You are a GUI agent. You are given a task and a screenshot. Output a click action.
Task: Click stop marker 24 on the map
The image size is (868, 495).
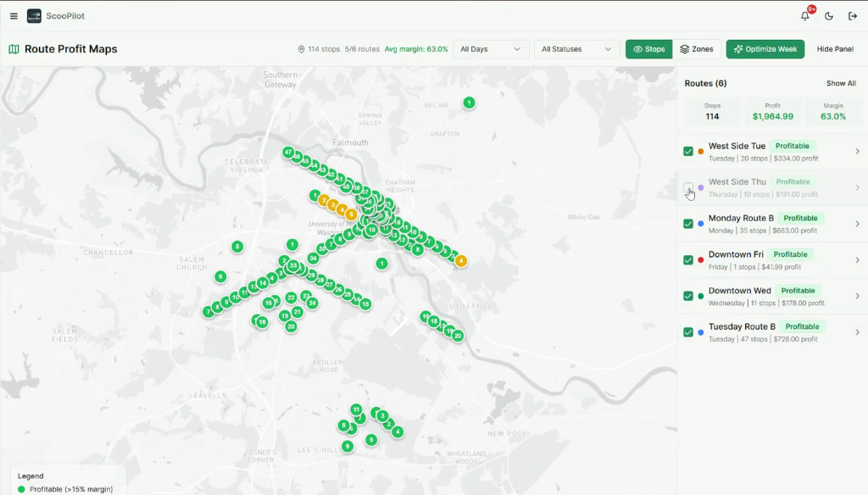(312, 303)
